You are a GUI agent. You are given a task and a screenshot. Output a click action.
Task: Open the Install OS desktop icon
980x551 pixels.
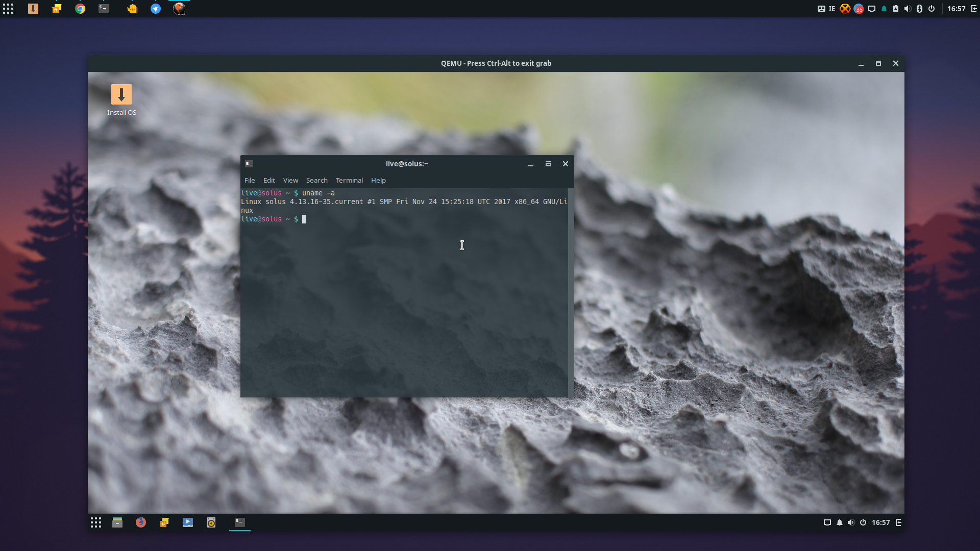[x=121, y=100]
